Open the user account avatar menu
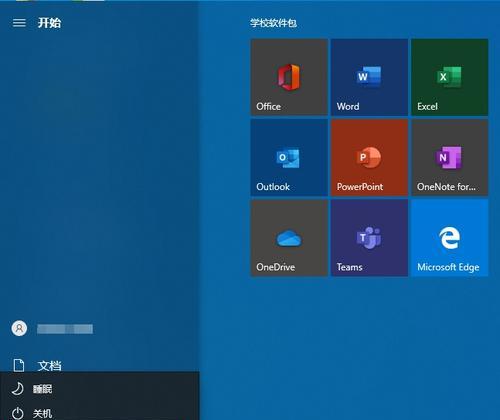The width and height of the screenshot is (500, 420). [x=19, y=328]
